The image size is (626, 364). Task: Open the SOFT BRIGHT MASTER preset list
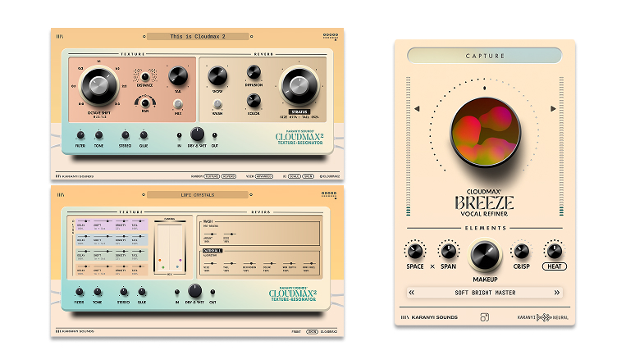point(485,293)
